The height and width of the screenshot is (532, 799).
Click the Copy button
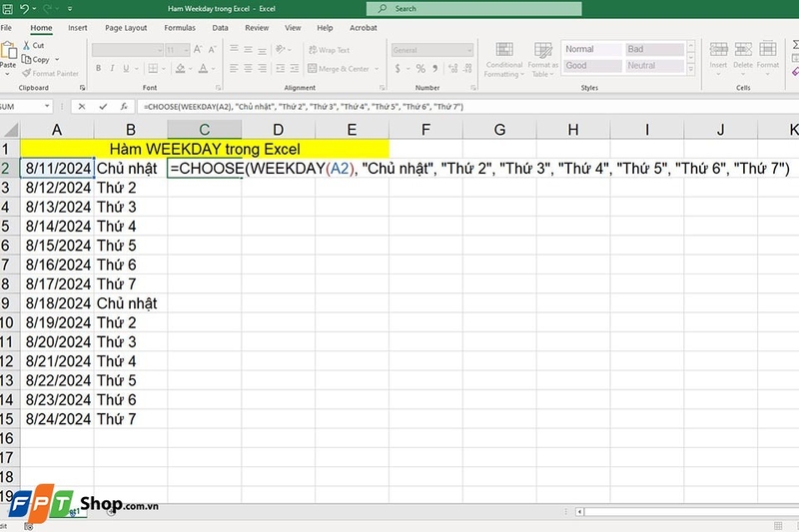click(x=36, y=60)
